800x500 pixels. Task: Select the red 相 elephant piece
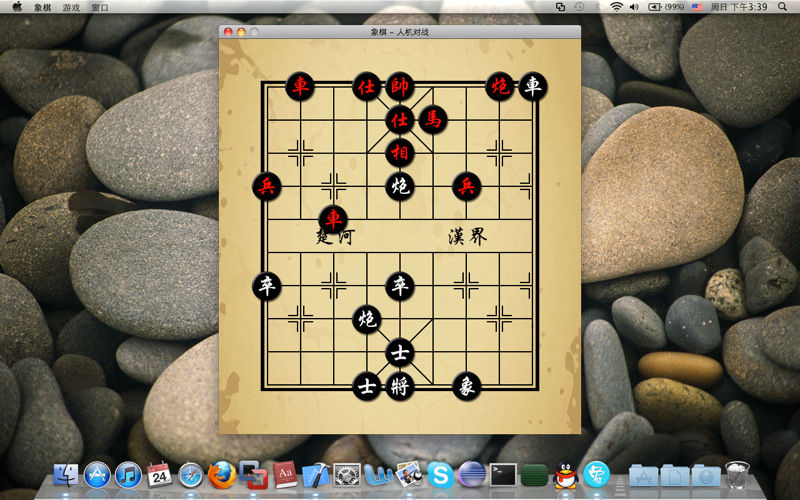click(400, 153)
